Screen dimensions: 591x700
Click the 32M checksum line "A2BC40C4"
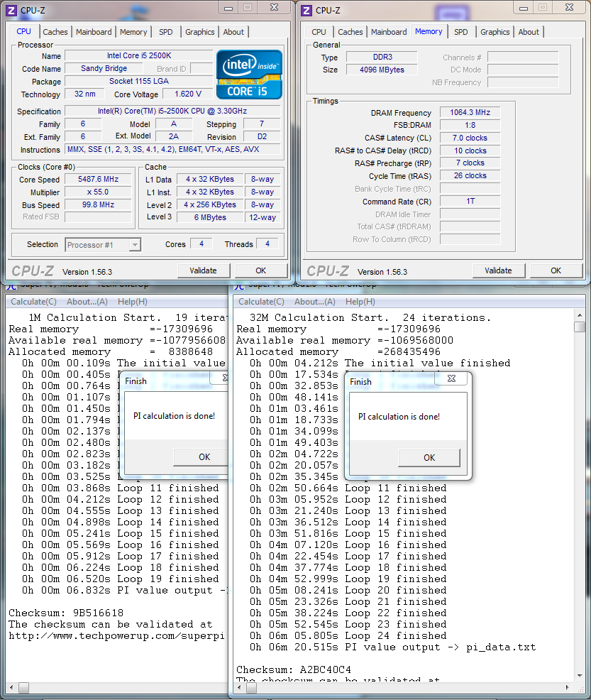click(x=294, y=669)
